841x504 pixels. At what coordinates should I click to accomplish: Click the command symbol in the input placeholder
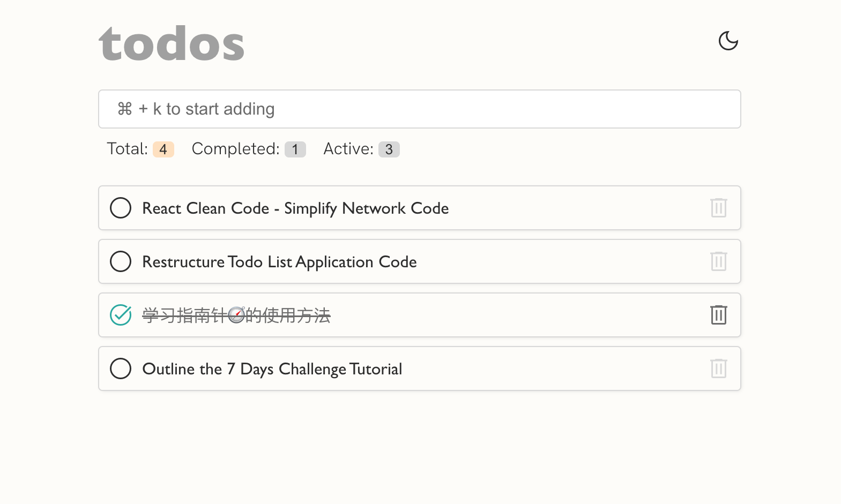tap(124, 109)
